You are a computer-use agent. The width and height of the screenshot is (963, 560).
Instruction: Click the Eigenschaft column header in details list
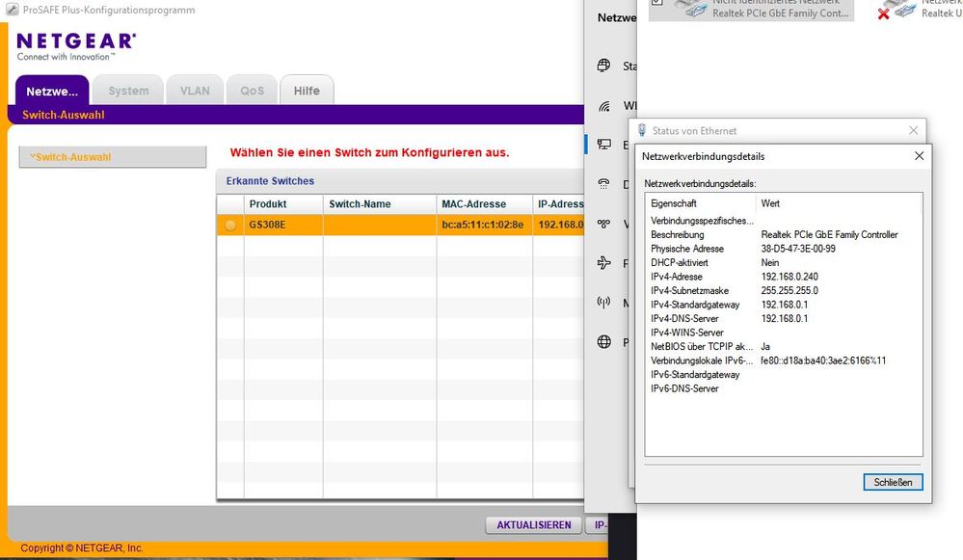pyautogui.click(x=702, y=203)
